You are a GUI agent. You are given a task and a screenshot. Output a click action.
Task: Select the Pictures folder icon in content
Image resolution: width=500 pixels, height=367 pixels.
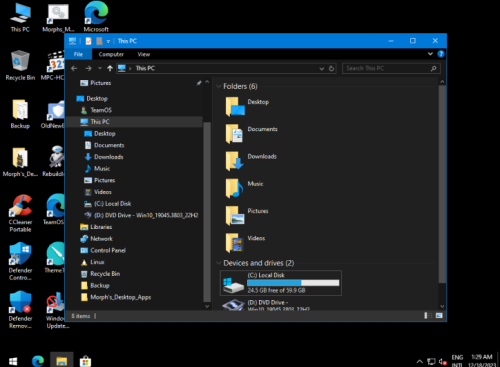[x=235, y=216]
